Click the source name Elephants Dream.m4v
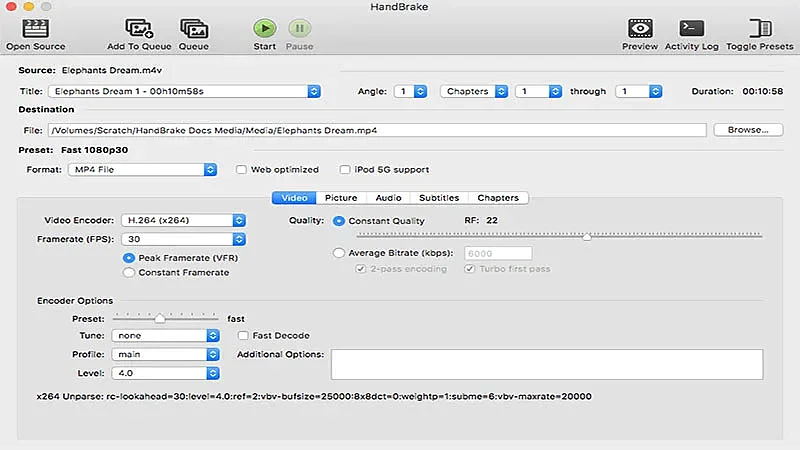The width and height of the screenshot is (800, 450). pyautogui.click(x=112, y=70)
